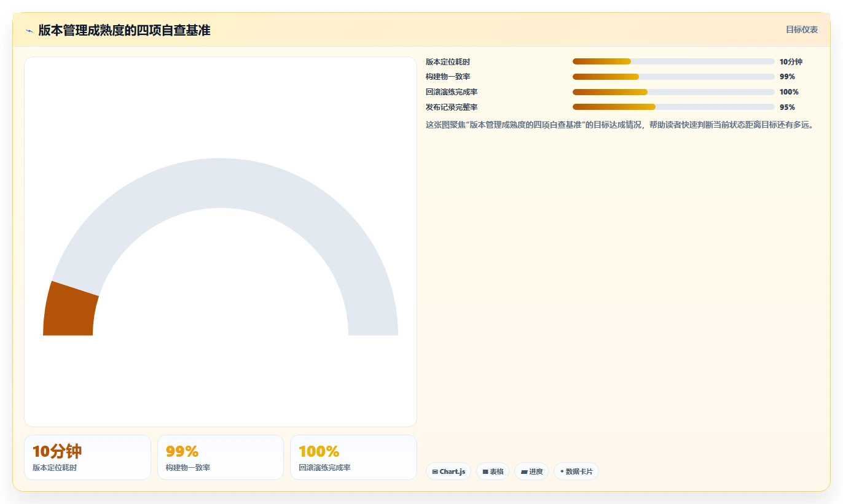Click the 版本定位耗时 progress bar
The height and width of the screenshot is (504, 843).
(673, 61)
